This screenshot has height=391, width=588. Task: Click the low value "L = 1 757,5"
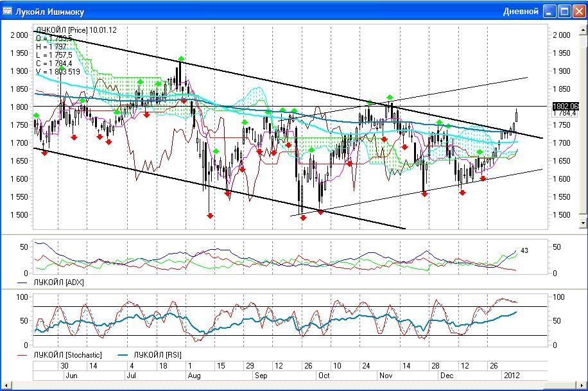(x=54, y=55)
